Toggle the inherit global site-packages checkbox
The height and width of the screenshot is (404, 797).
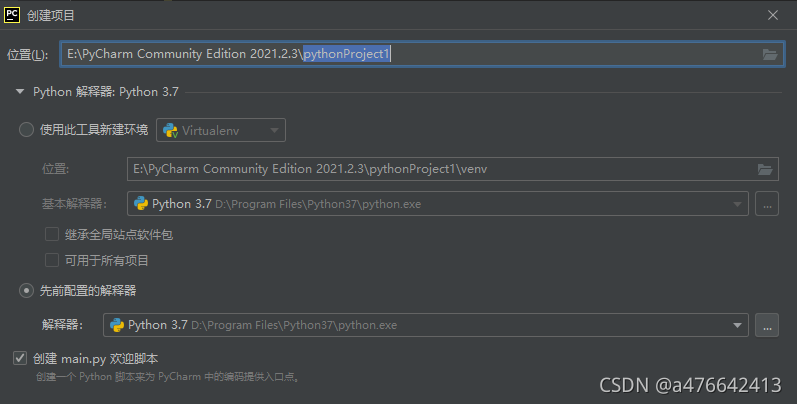pyautogui.click(x=52, y=234)
